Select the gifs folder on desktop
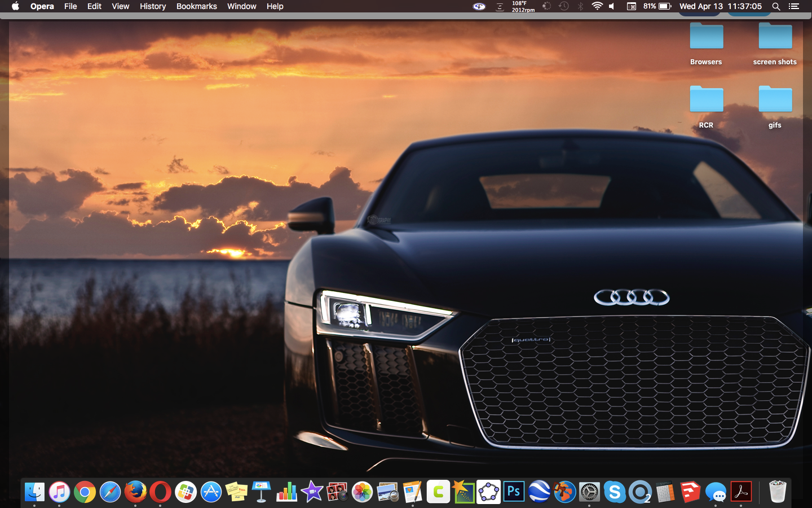This screenshot has height=508, width=812. click(x=775, y=107)
